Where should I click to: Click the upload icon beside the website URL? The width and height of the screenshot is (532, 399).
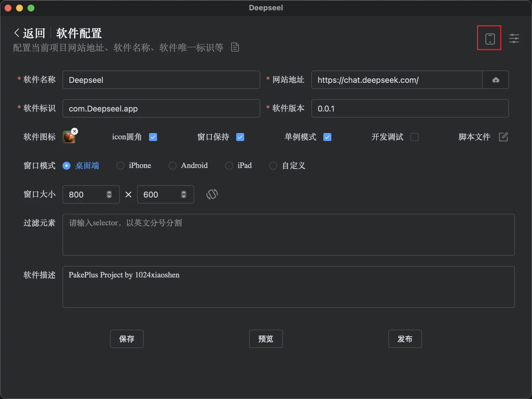click(x=496, y=80)
